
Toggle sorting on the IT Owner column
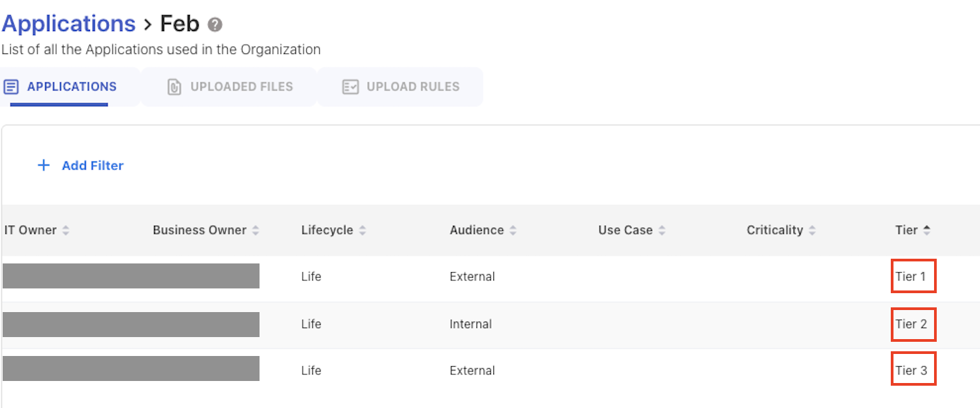(65, 230)
